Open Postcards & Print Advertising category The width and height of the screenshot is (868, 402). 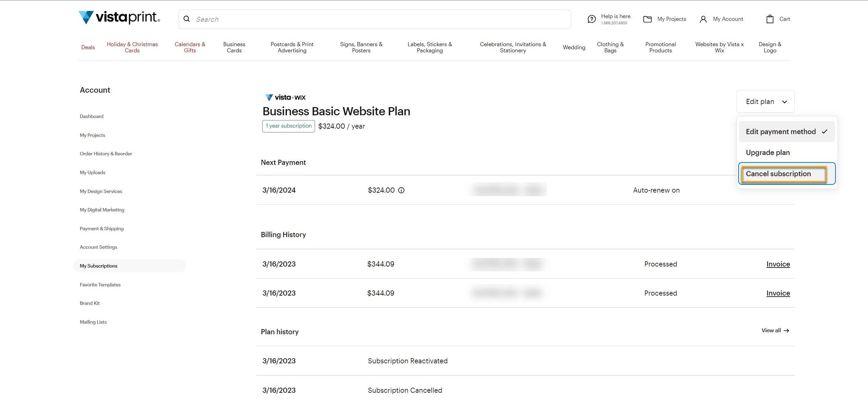(x=292, y=47)
